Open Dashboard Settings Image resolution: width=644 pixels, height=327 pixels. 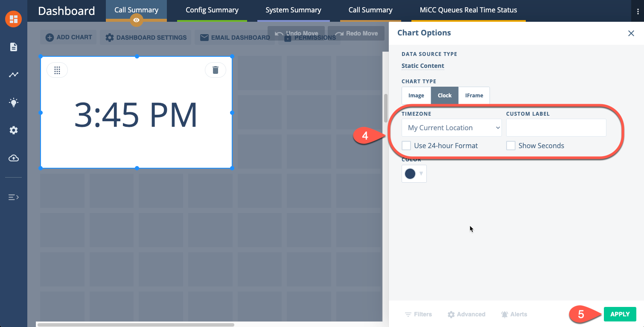pos(146,38)
